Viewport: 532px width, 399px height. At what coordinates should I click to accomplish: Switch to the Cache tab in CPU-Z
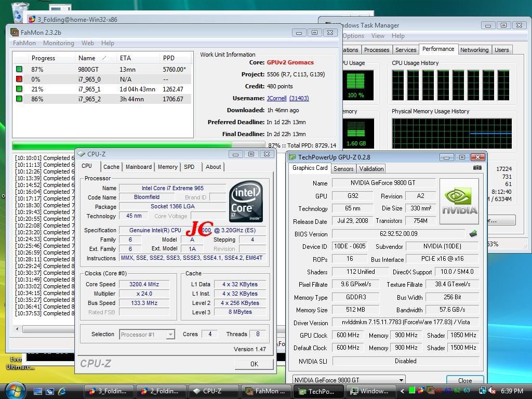[111, 167]
